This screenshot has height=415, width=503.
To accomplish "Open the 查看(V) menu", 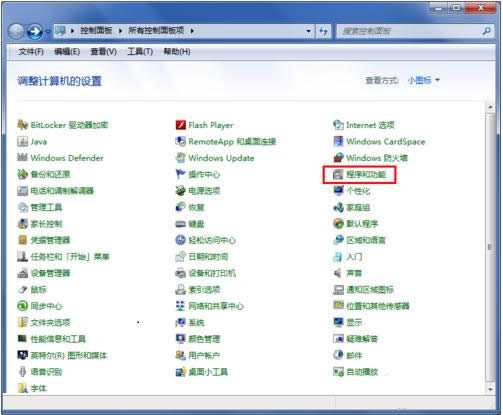I will [x=103, y=52].
